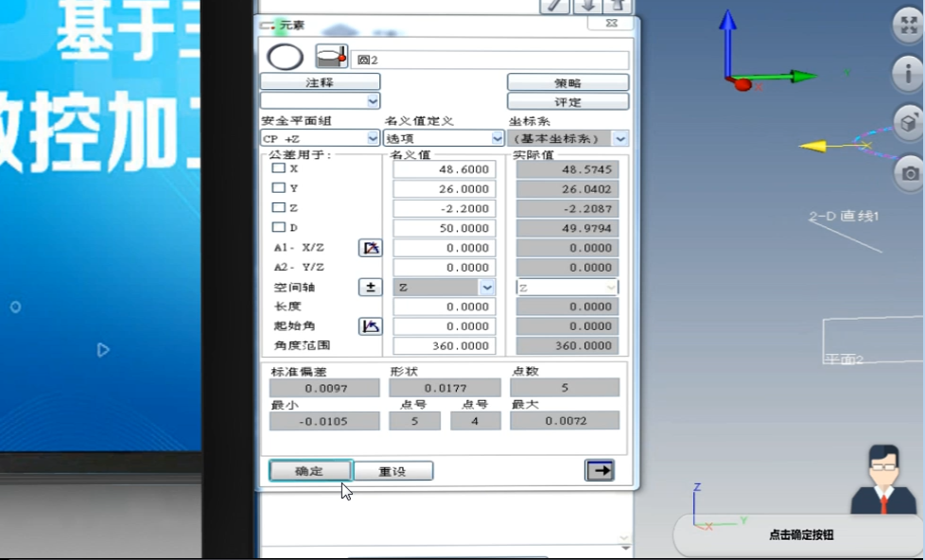Click the A1-X/Z angle icon button
Screen dimensions: 925x560
point(370,248)
